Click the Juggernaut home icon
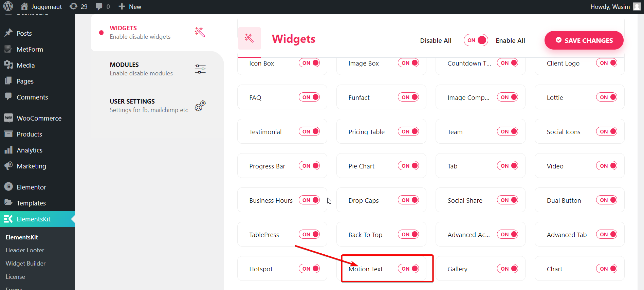 click(24, 6)
